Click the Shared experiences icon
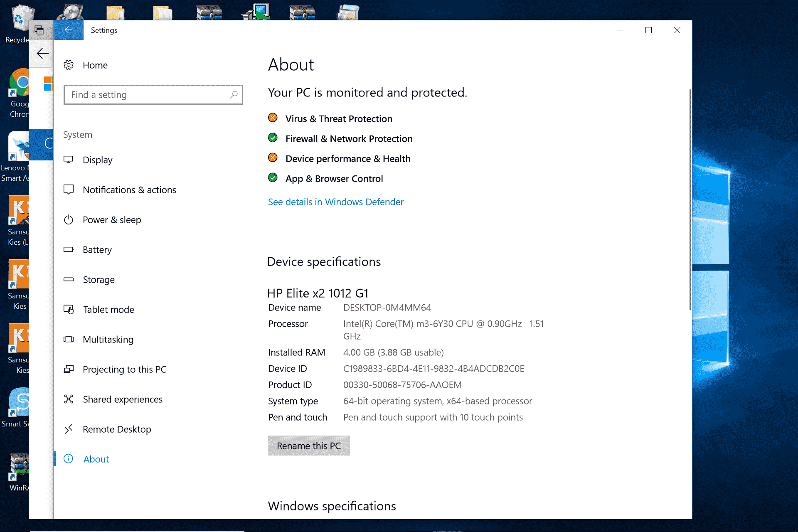 pyautogui.click(x=69, y=399)
